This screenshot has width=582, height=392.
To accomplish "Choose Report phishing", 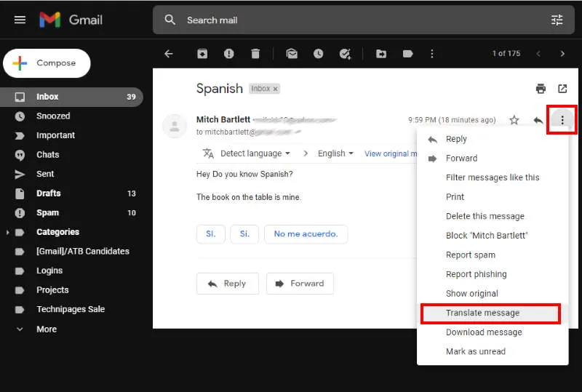I will [x=493, y=274].
